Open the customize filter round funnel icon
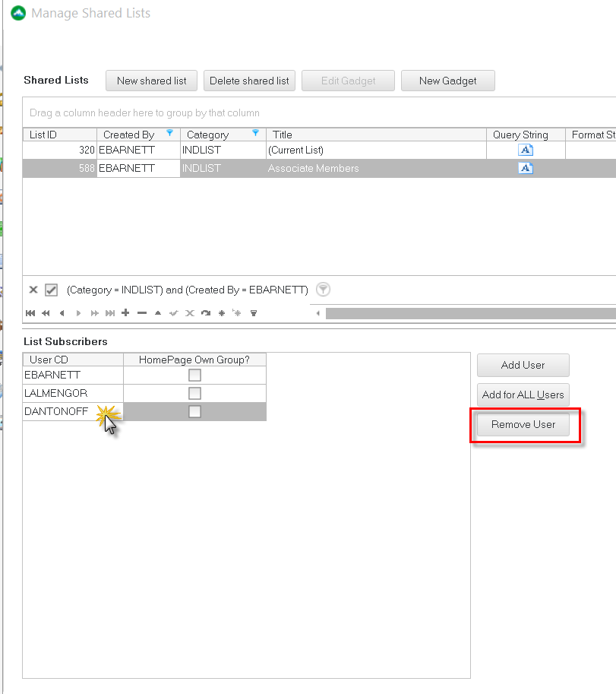The image size is (616, 694). [x=323, y=290]
